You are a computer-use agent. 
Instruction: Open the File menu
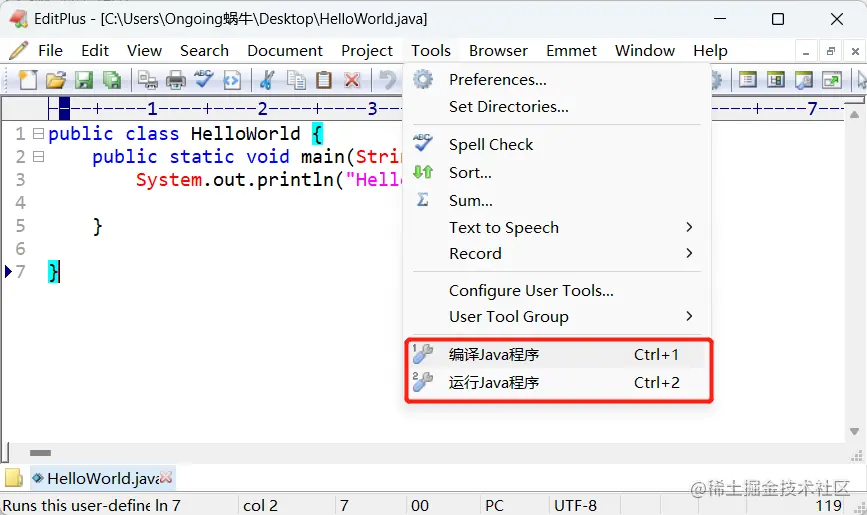click(50, 51)
